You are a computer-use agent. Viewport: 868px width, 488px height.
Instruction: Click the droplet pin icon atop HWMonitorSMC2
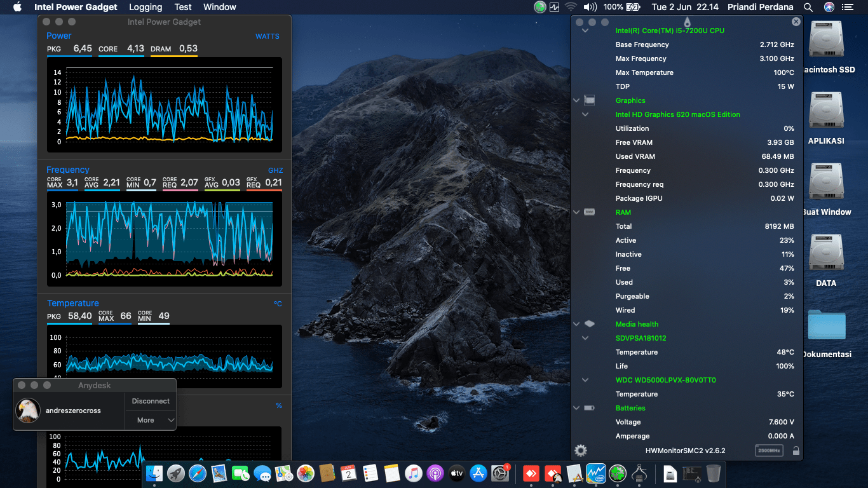[x=687, y=22]
